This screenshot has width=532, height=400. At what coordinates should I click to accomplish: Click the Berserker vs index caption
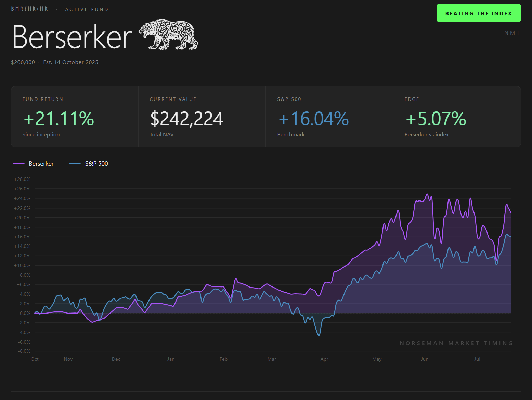point(427,134)
